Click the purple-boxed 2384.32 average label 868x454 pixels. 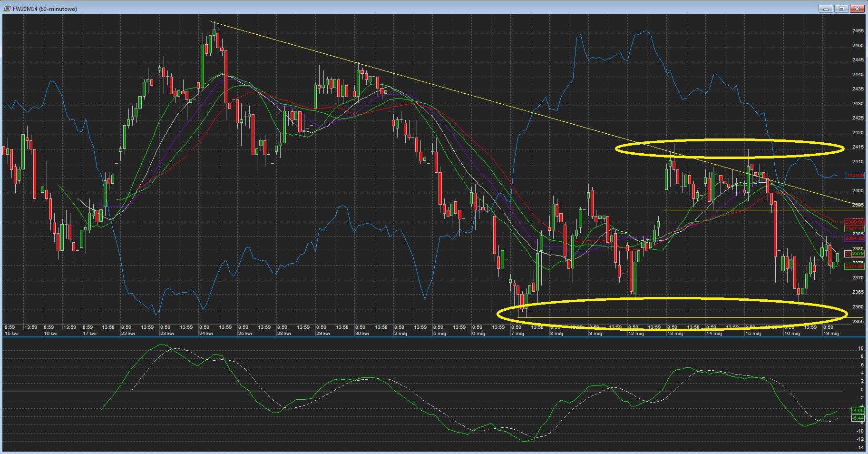point(854,238)
